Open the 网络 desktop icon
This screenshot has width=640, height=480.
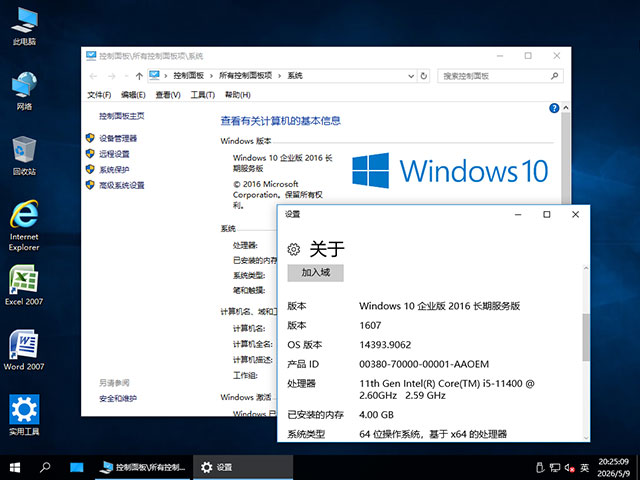point(24,91)
